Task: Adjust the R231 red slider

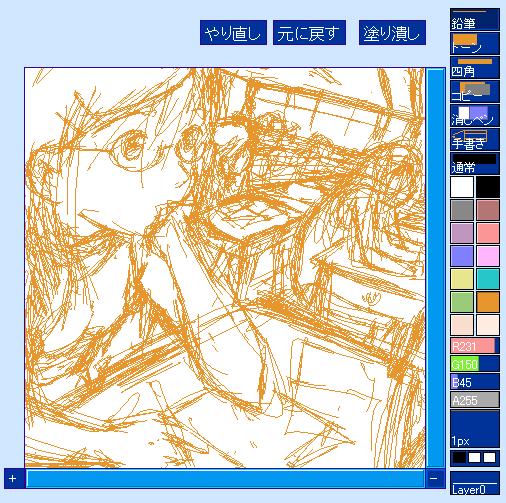Action: click(475, 346)
